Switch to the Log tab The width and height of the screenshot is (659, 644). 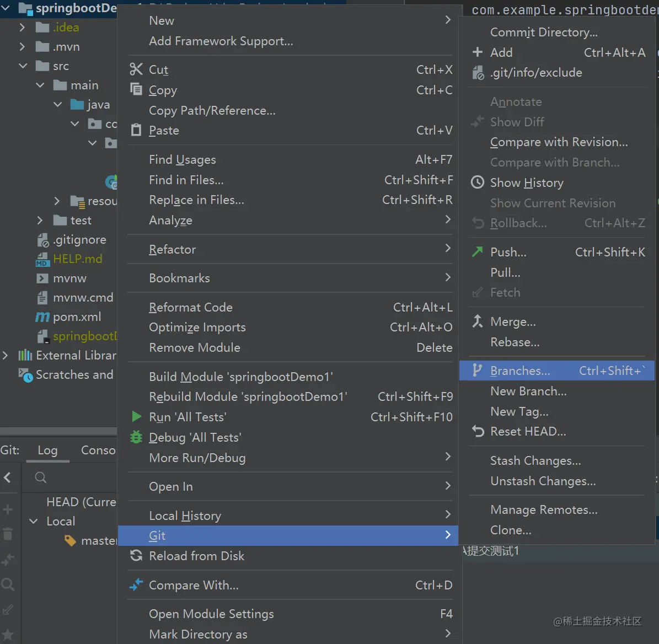[x=47, y=450]
